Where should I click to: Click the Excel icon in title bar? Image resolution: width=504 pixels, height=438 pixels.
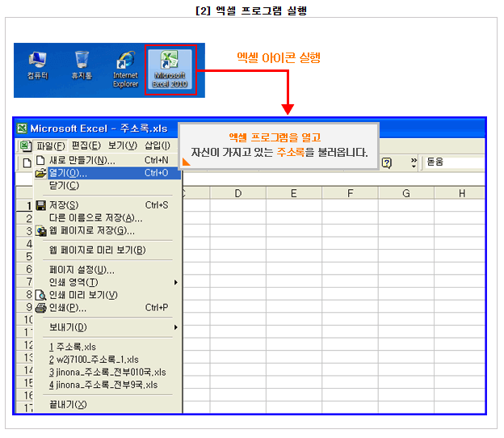[22, 128]
